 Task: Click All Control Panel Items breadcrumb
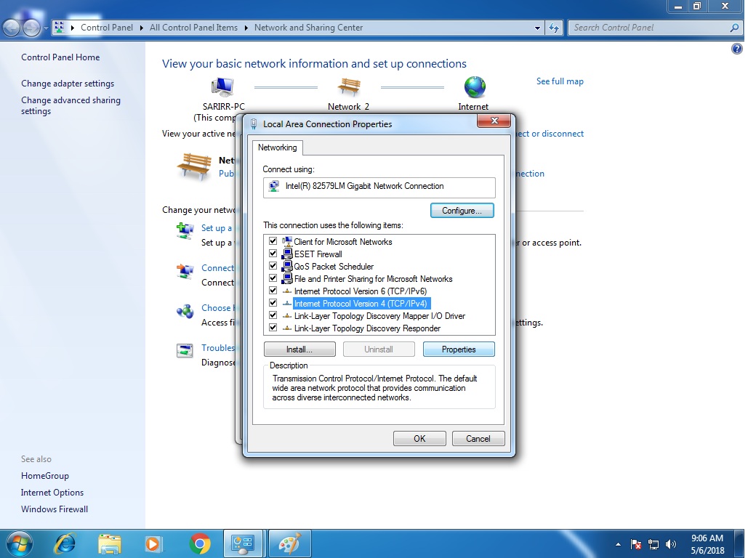click(x=193, y=28)
